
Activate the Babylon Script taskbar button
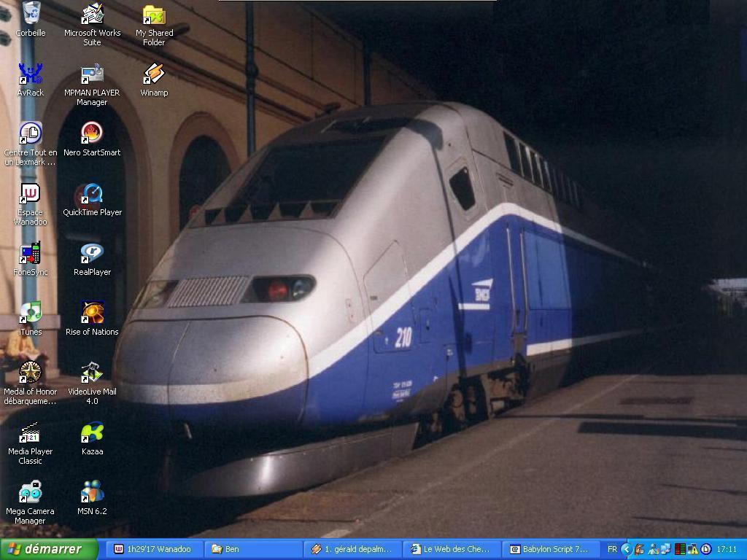(551, 549)
